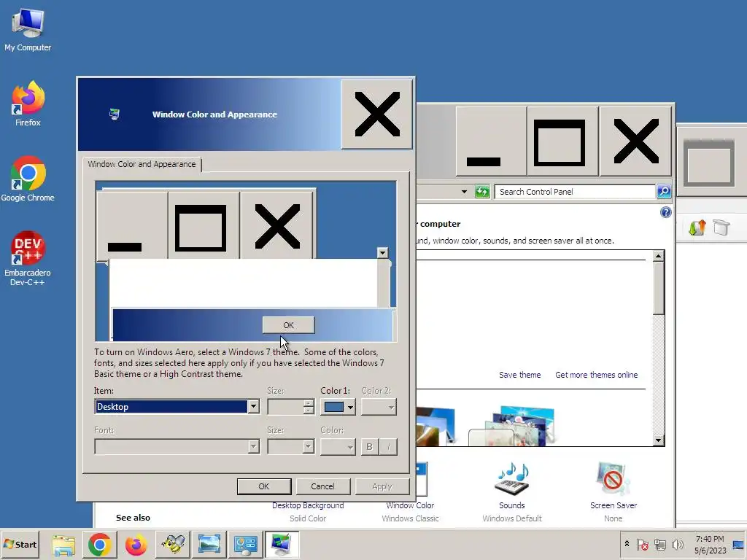747x560 pixels.
Task: Open the Personalization help question mark
Action: pyautogui.click(x=665, y=212)
